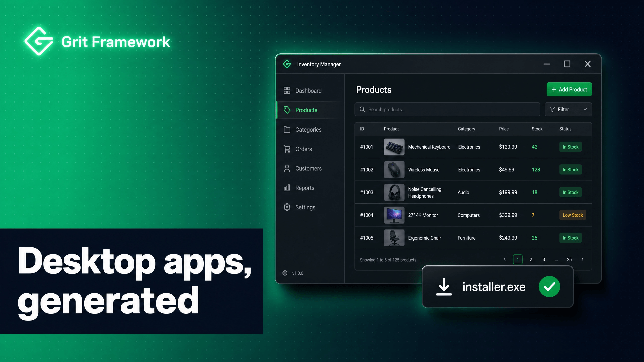Select product ID #1004
Viewport: 644px width, 362px height.
click(367, 215)
